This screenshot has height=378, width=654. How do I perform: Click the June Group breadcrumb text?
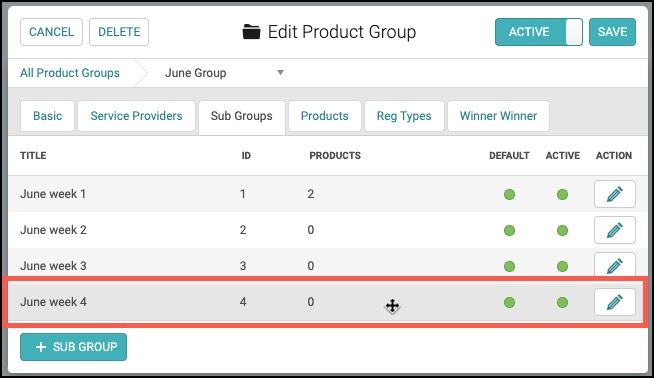(x=196, y=73)
